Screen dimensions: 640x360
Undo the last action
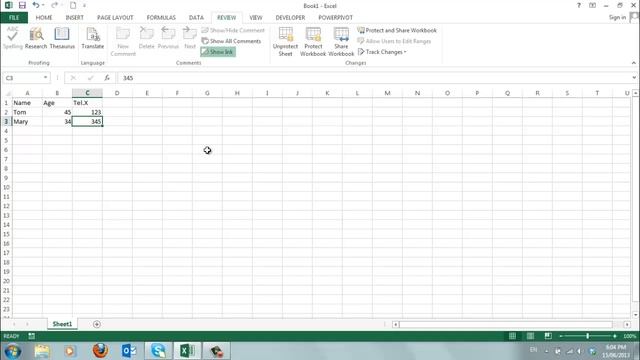tap(36, 5)
